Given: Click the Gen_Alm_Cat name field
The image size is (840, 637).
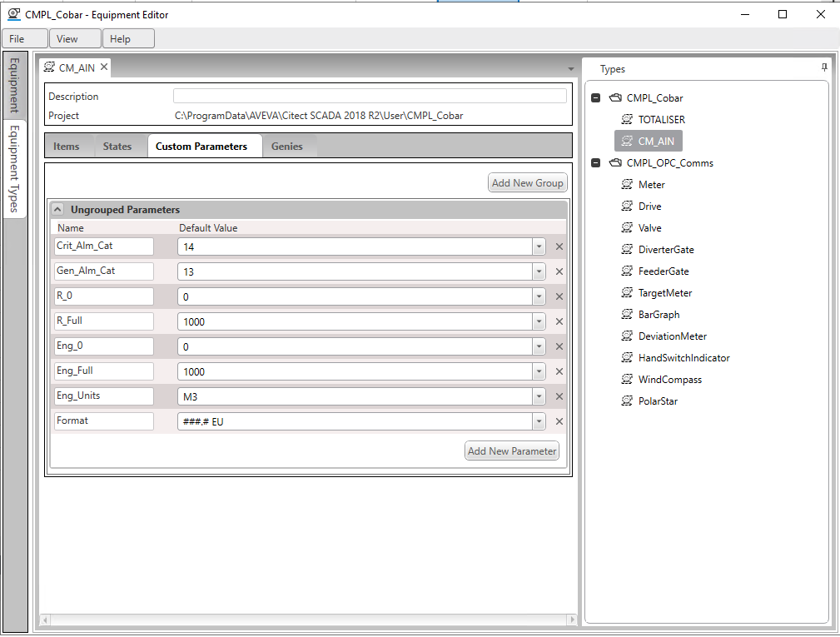Looking at the screenshot, I should click(x=103, y=271).
